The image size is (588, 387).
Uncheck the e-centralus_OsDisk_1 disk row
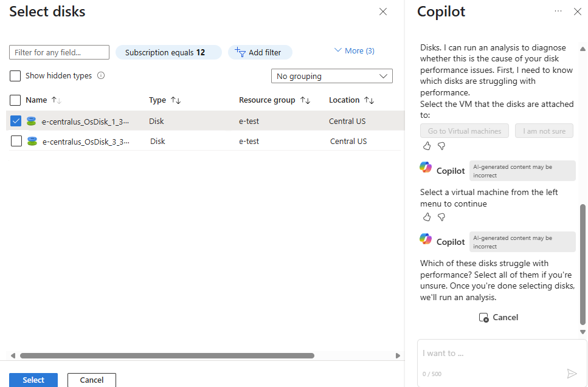tap(16, 121)
